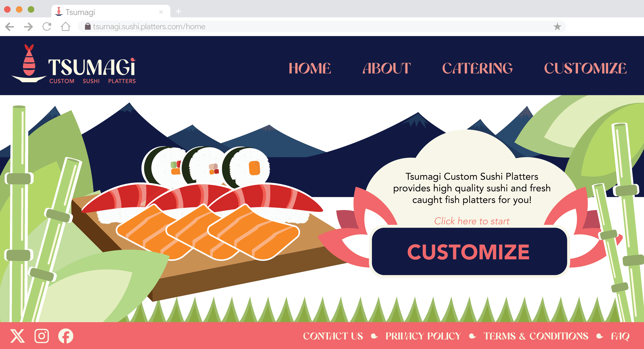Go forward with the right arrow
644x349 pixels.
(x=28, y=26)
